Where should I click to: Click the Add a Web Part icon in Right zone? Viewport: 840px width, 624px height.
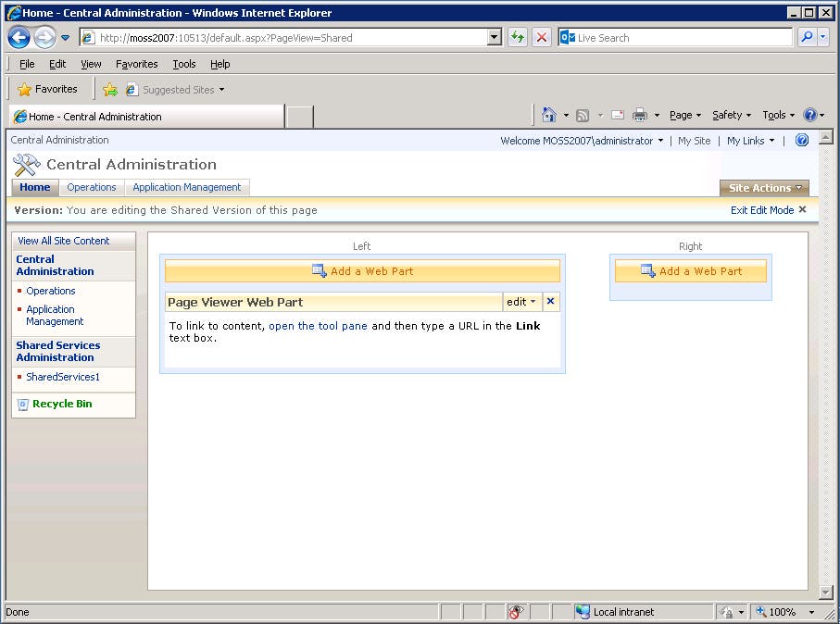(649, 270)
